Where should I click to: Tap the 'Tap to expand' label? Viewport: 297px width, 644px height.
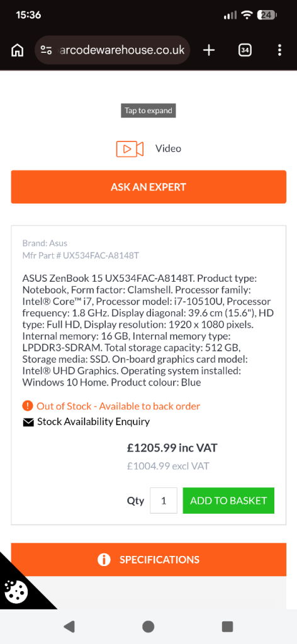click(x=148, y=111)
